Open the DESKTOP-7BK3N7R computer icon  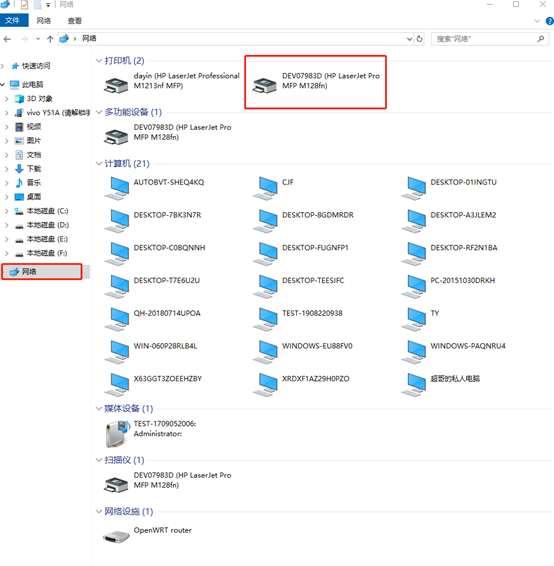pyautogui.click(x=117, y=221)
